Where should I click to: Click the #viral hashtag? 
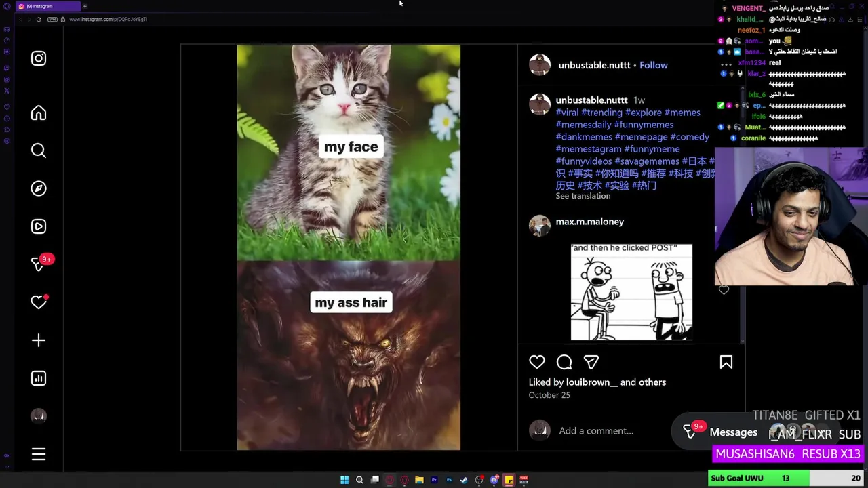(x=567, y=113)
